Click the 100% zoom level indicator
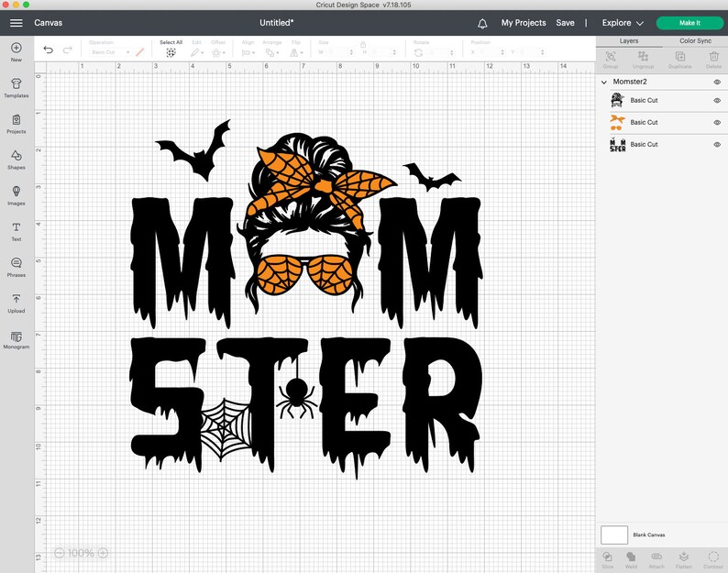The height and width of the screenshot is (573, 728). tap(81, 553)
